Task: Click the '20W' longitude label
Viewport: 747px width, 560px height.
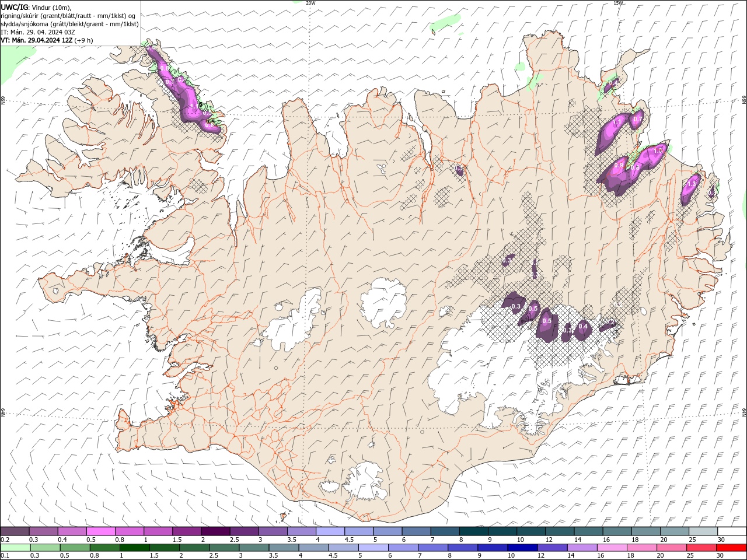Action: click(310, 3)
